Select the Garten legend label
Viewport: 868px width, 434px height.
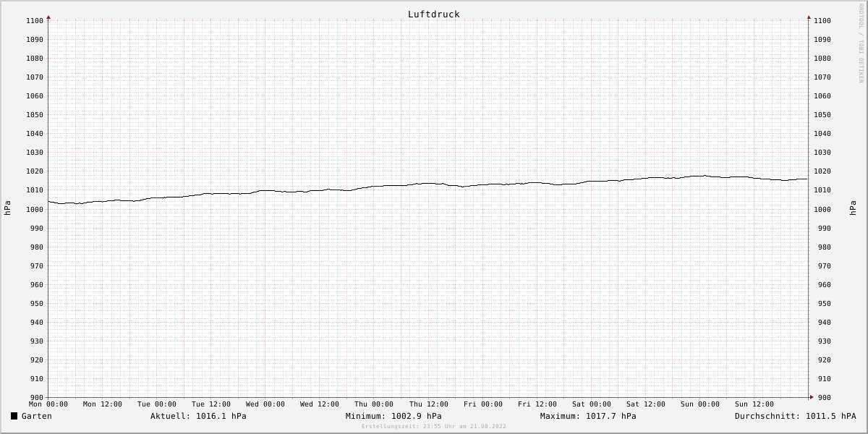tap(37, 416)
